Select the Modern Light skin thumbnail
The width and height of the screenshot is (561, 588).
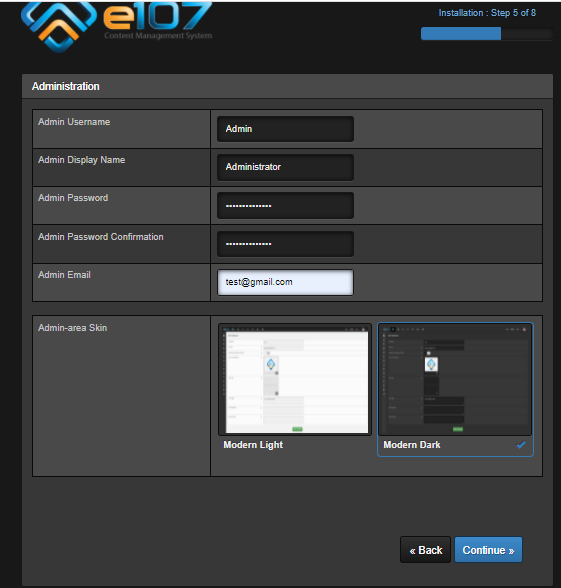[295, 380]
